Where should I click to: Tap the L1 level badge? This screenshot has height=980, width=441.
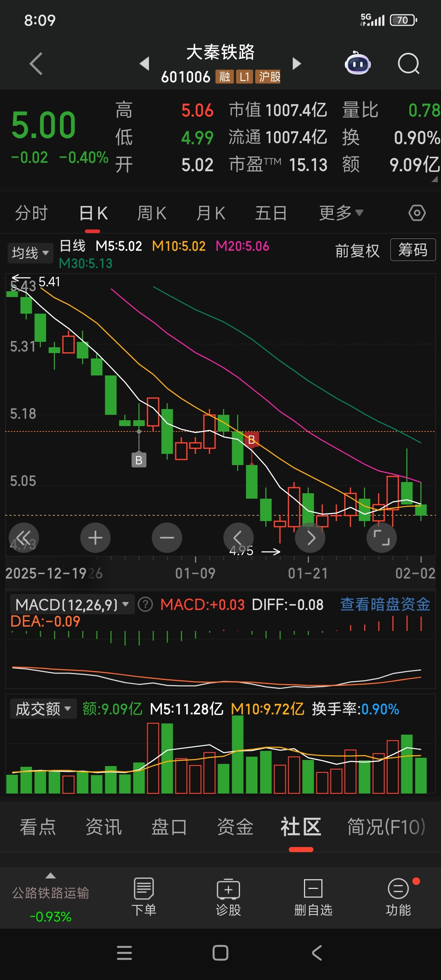pyautogui.click(x=244, y=77)
